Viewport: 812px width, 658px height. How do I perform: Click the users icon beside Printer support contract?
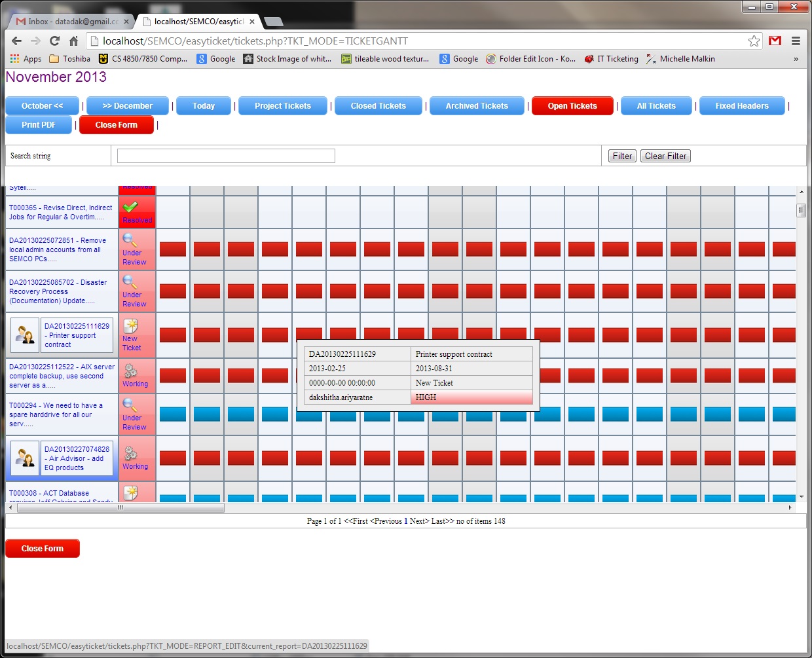26,335
